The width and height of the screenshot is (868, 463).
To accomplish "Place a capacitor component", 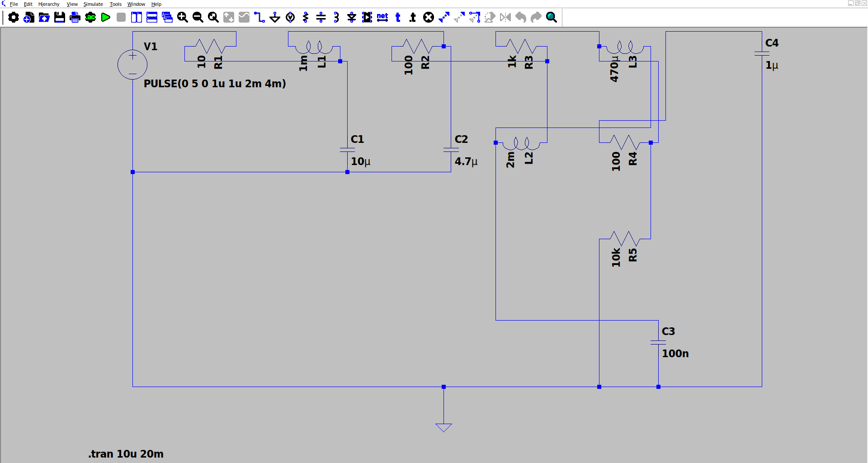I will tap(321, 18).
